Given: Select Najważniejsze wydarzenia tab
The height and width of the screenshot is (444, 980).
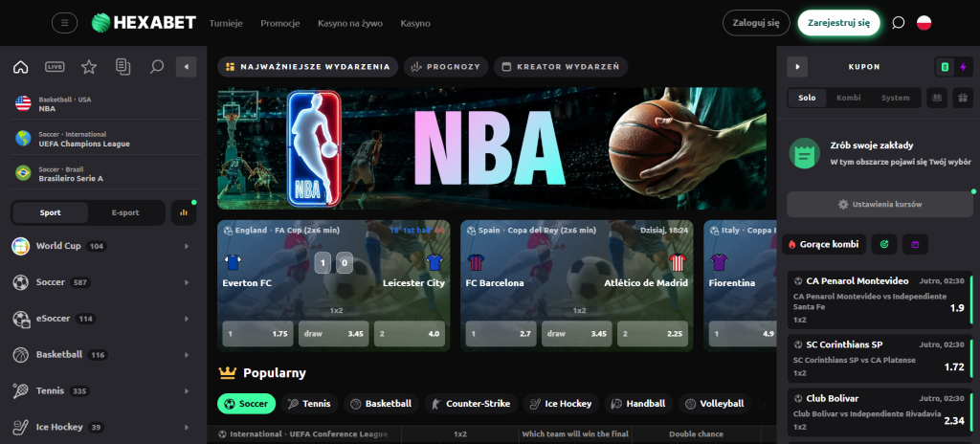Looking at the screenshot, I should click(307, 67).
